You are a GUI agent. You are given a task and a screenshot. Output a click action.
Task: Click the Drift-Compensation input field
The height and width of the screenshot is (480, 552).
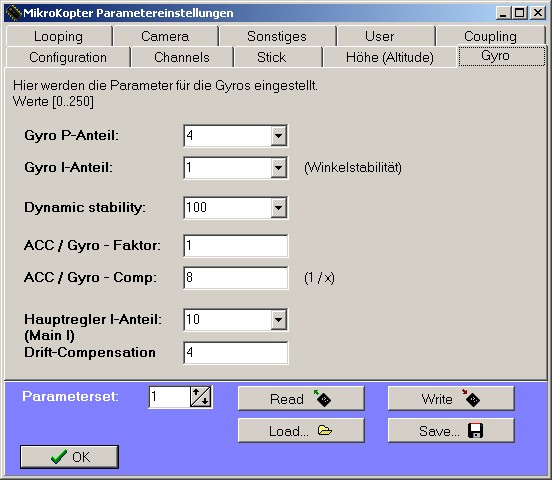click(x=236, y=353)
